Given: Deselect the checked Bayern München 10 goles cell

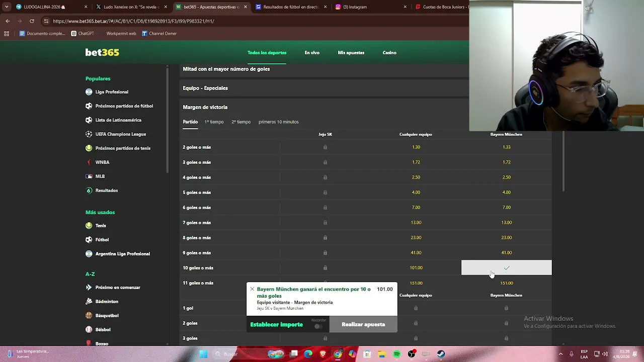Looking at the screenshot, I should click(x=507, y=268).
